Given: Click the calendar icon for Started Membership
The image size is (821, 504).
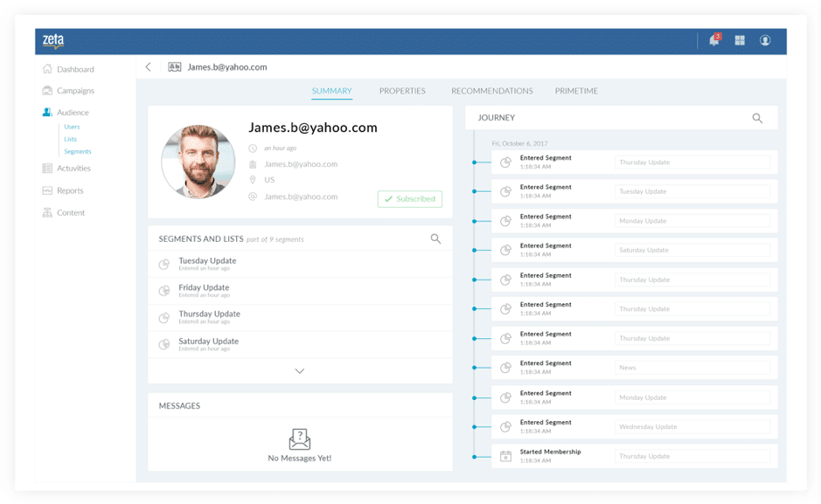Looking at the screenshot, I should coord(505,456).
